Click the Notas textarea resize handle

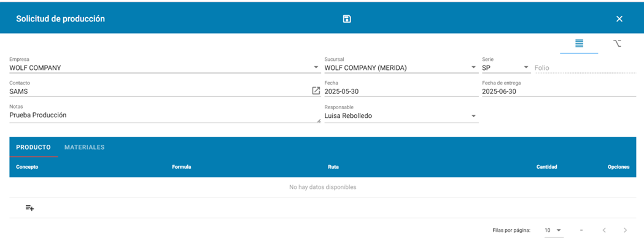tap(319, 121)
